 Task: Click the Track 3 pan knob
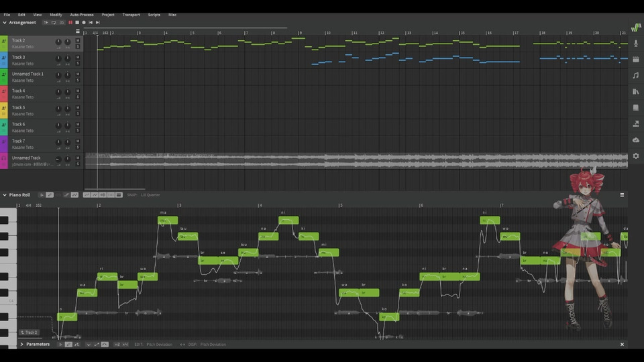point(67,59)
